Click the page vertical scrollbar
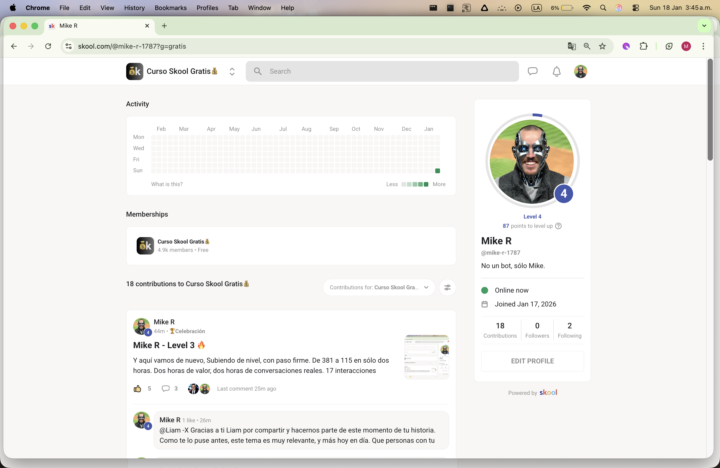The width and height of the screenshot is (720, 468). pyautogui.click(x=710, y=109)
